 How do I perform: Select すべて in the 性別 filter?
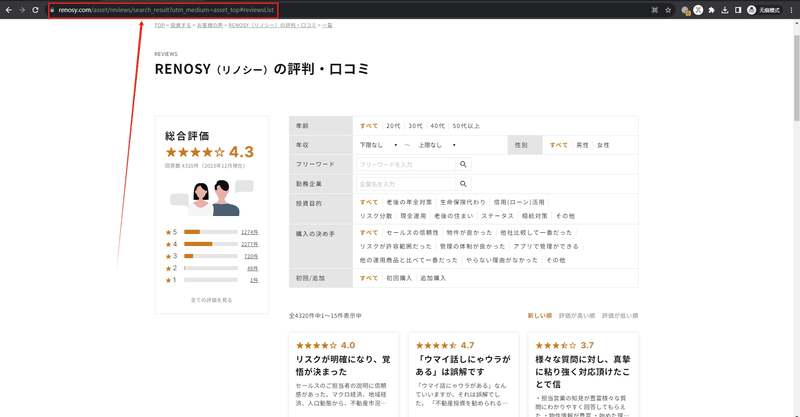559,145
